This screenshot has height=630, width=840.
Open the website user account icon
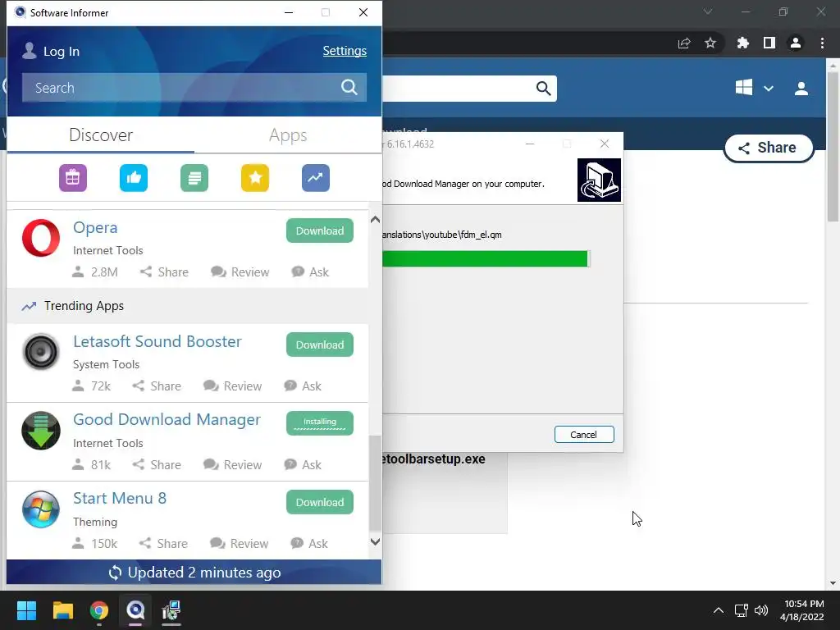pyautogui.click(x=801, y=89)
